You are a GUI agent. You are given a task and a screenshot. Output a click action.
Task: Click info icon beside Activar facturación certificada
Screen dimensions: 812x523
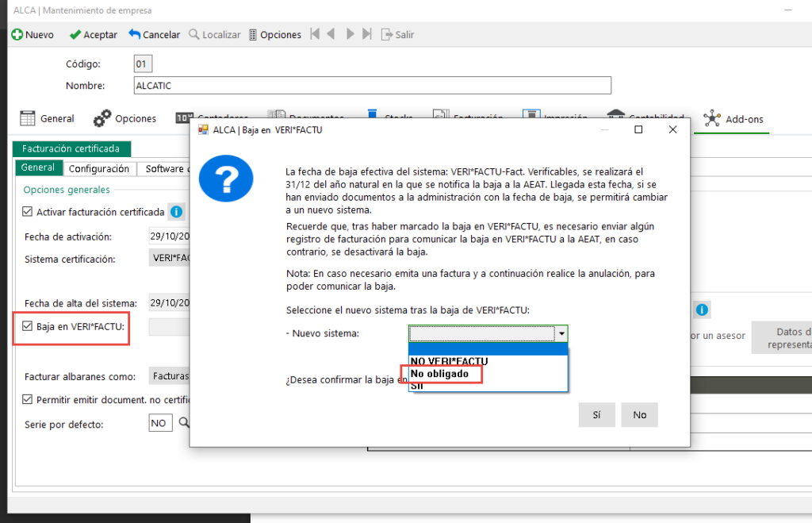pos(176,212)
